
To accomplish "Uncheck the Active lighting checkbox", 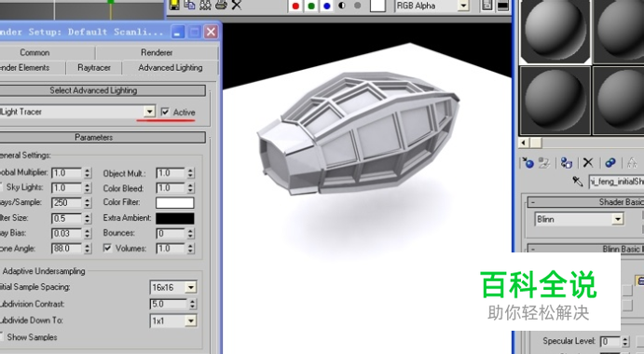I will 165,112.
